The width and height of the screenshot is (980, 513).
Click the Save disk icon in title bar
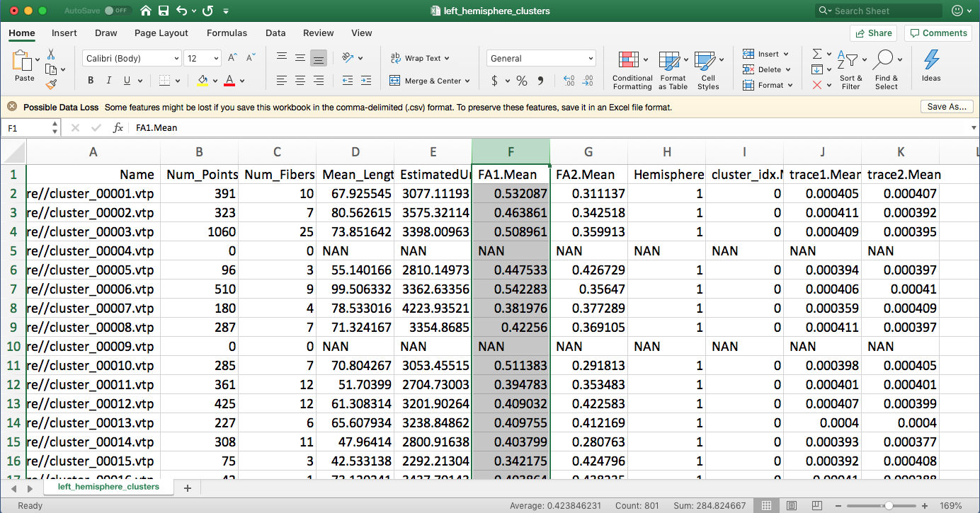[164, 11]
